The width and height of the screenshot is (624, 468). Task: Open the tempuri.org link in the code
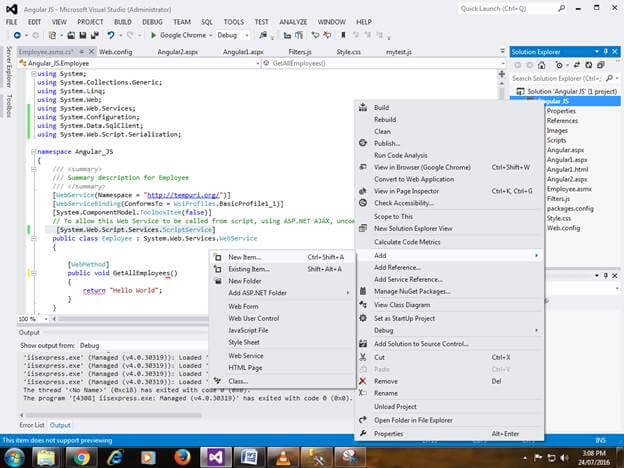pyautogui.click(x=184, y=194)
